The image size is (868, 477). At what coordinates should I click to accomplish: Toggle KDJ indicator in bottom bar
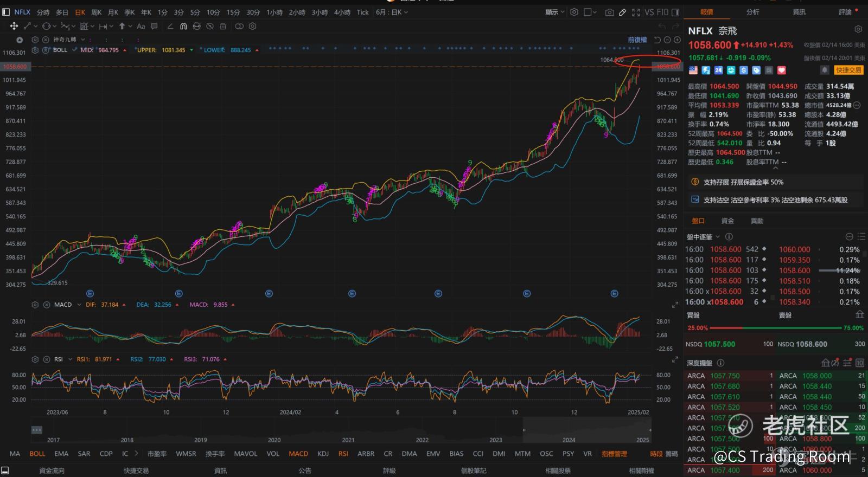[323, 454]
